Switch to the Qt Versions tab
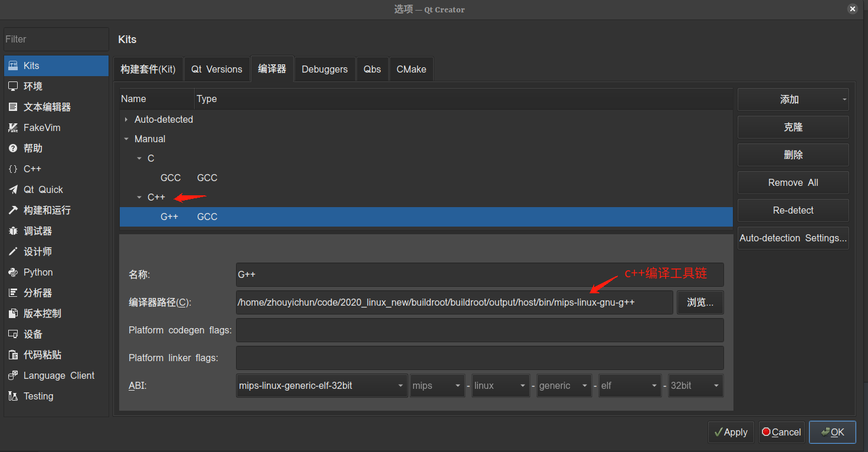 217,69
